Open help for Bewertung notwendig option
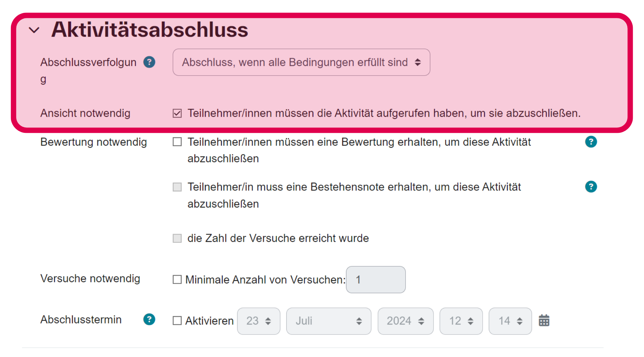The width and height of the screenshot is (644, 357). [x=591, y=142]
